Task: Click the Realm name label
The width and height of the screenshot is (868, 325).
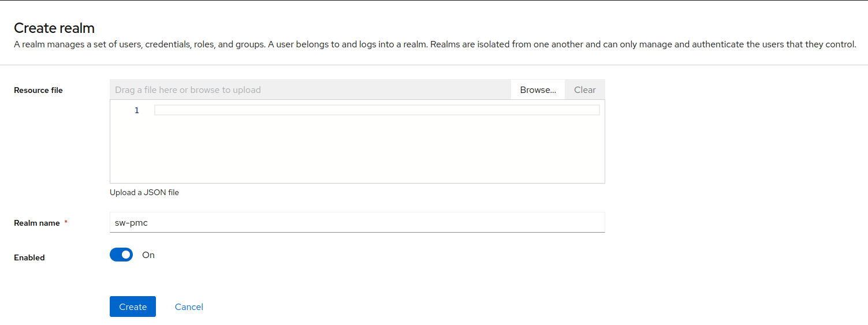Action: (x=37, y=223)
